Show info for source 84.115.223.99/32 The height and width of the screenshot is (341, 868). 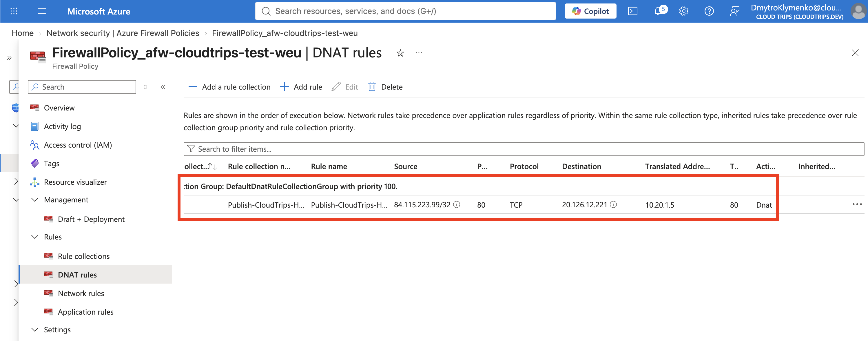pyautogui.click(x=457, y=205)
